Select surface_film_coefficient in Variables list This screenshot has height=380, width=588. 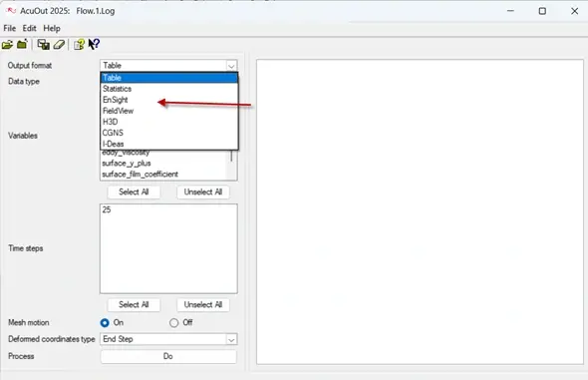click(x=163, y=175)
